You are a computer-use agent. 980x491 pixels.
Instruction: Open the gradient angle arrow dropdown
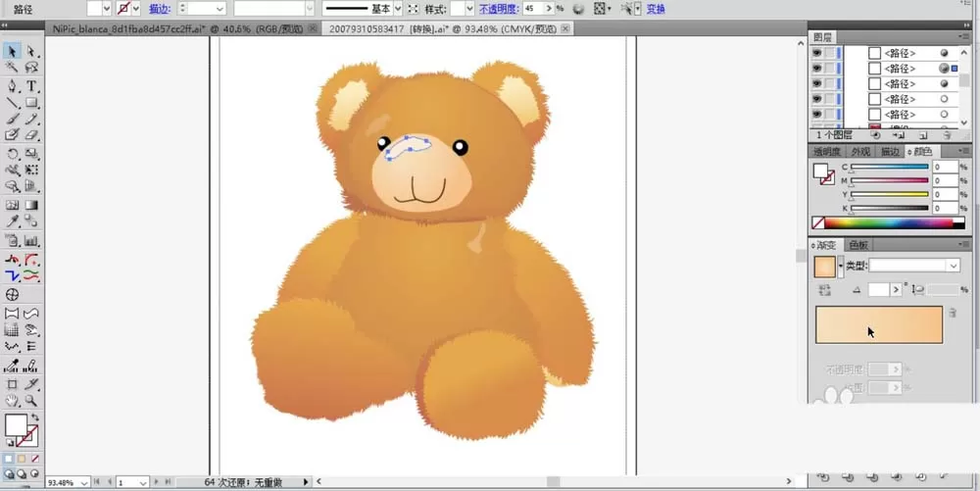[x=897, y=290]
